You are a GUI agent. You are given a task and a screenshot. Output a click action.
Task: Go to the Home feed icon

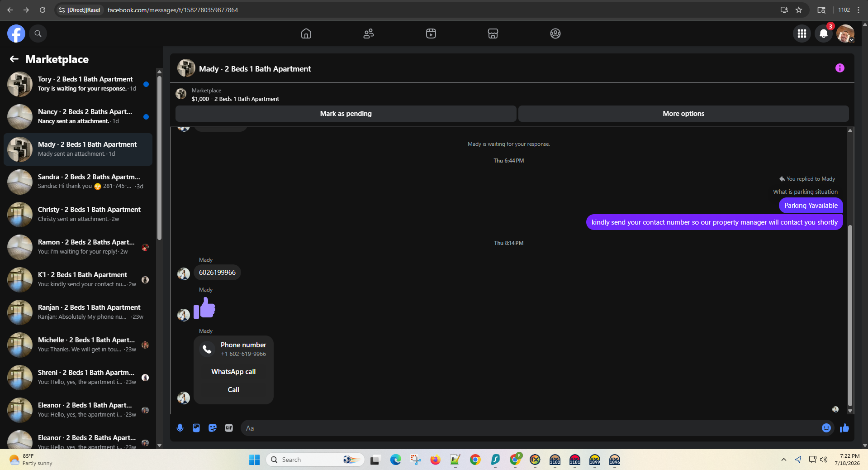(x=306, y=34)
